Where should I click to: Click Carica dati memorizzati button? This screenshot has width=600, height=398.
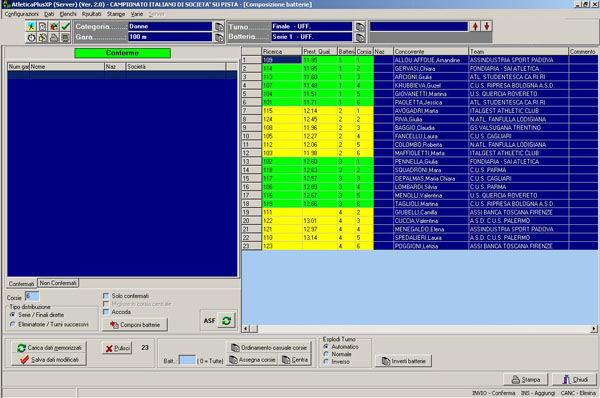click(49, 347)
